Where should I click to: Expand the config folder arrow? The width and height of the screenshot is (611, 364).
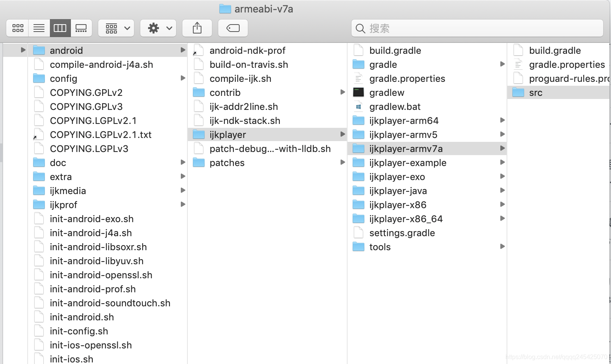(x=183, y=78)
